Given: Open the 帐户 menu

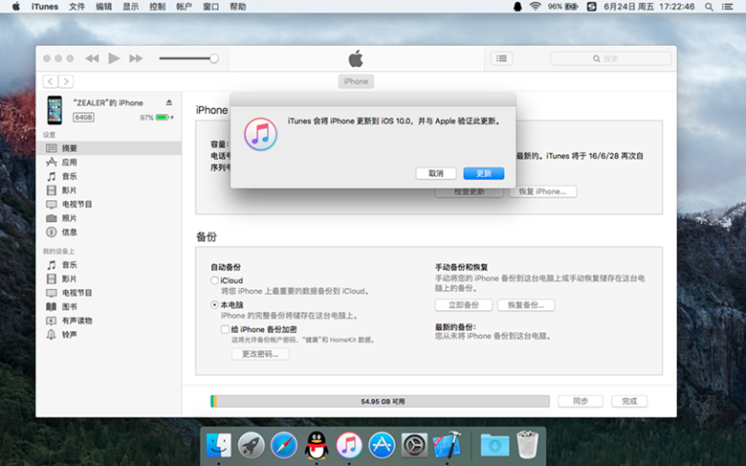Looking at the screenshot, I should click(184, 7).
